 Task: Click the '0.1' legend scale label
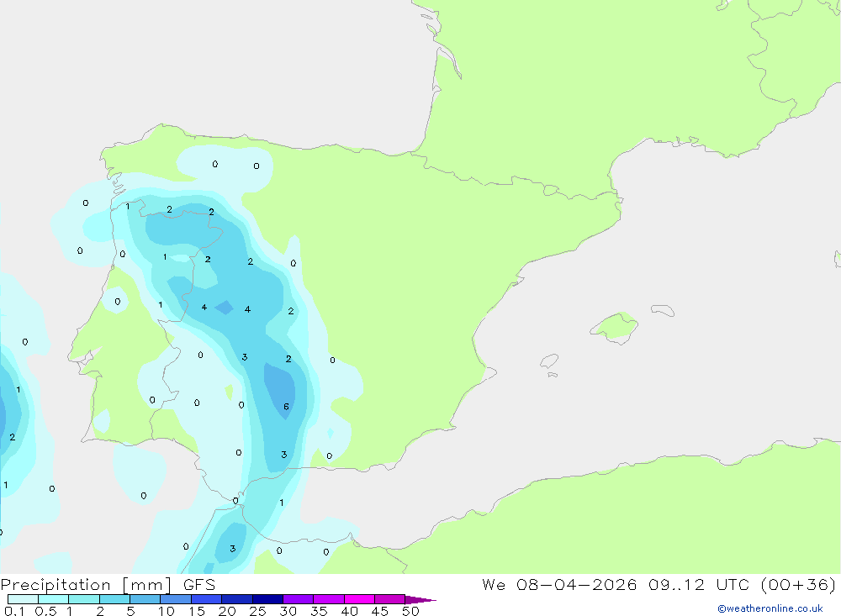(x=14, y=611)
